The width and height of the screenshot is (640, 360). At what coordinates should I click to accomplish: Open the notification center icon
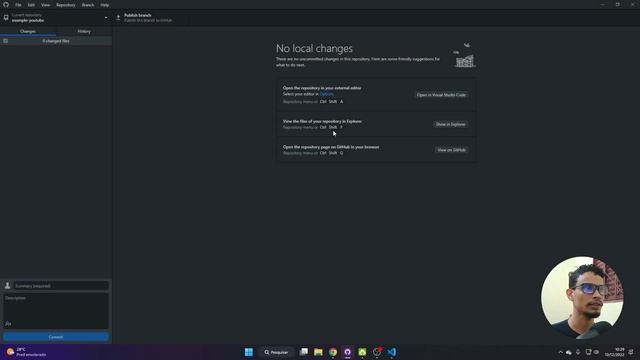[631, 352]
